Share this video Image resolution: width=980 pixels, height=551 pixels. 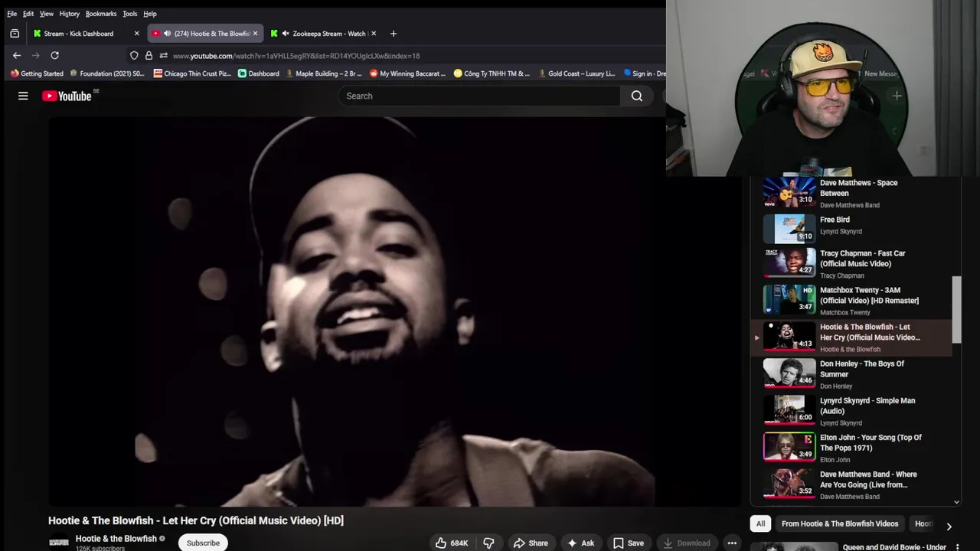pyautogui.click(x=531, y=543)
